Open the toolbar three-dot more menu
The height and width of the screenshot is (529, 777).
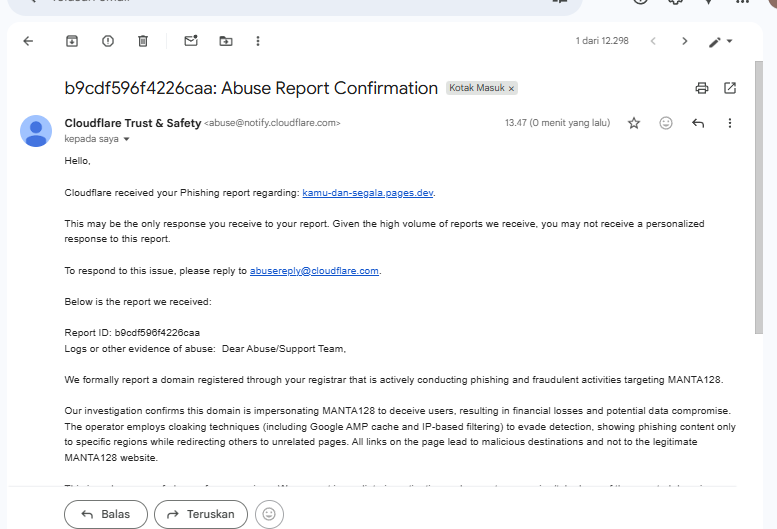[x=258, y=41]
